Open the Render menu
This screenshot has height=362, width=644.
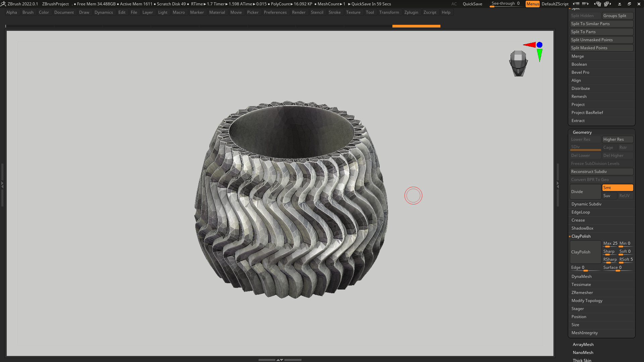[x=299, y=12]
